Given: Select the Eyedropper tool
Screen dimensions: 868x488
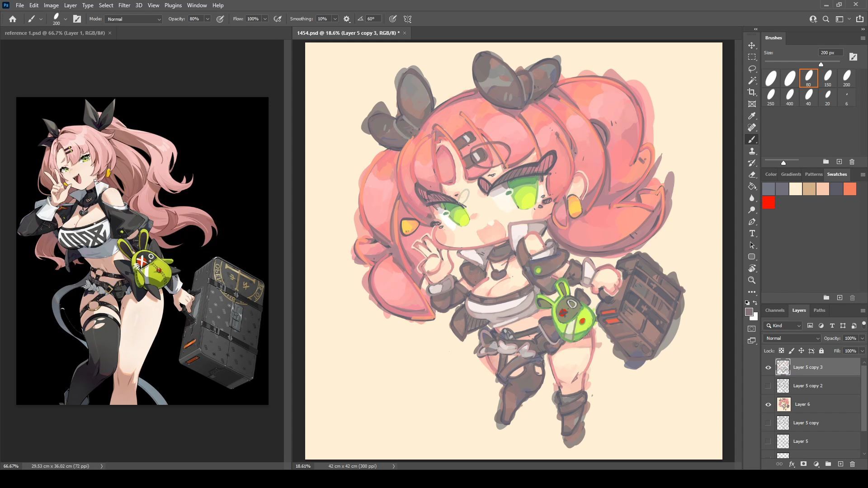Looking at the screenshot, I should coord(752,116).
